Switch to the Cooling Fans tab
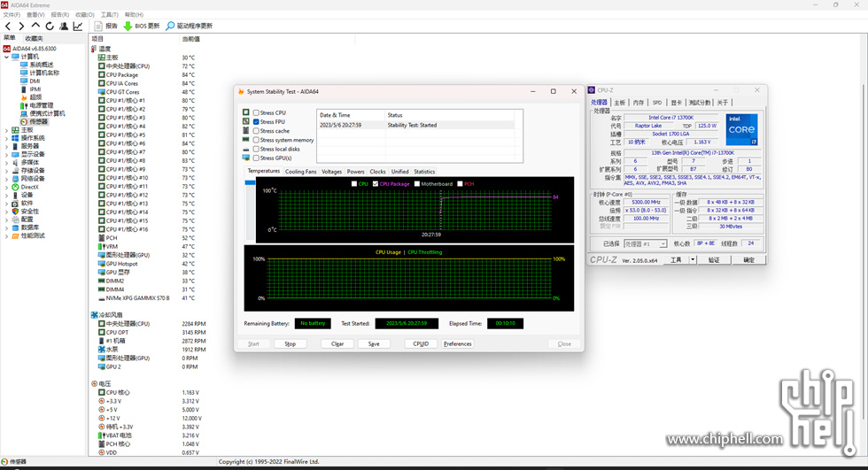 coord(300,172)
